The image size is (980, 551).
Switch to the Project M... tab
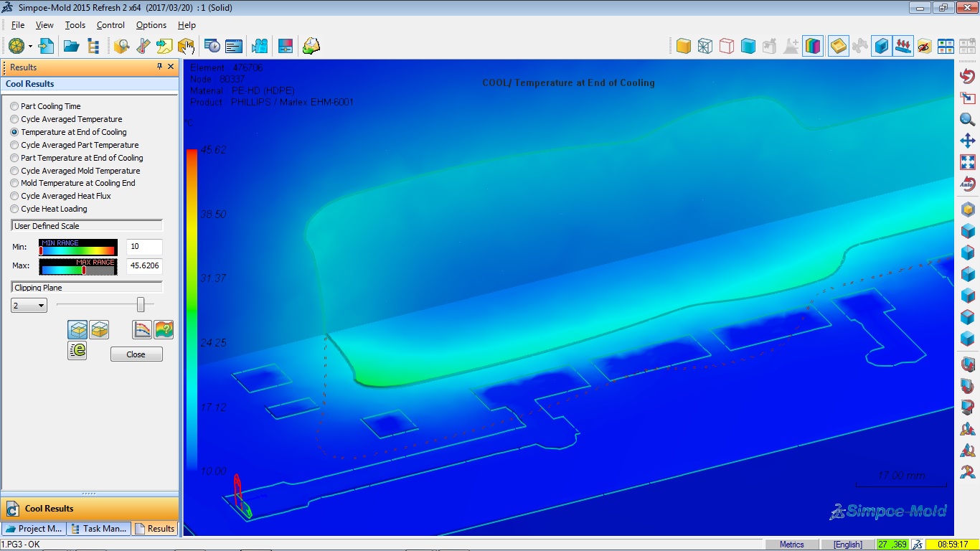pyautogui.click(x=34, y=529)
